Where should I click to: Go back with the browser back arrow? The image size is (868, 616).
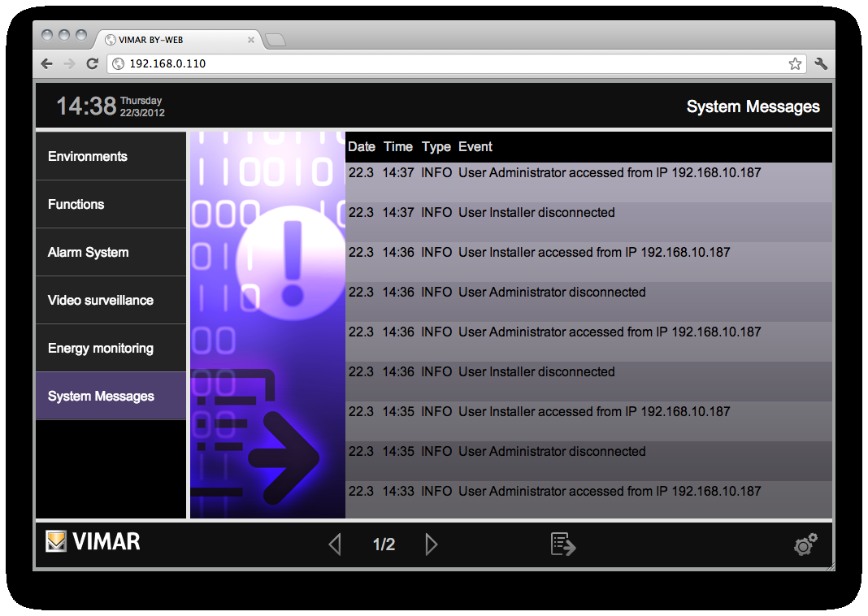[x=47, y=63]
